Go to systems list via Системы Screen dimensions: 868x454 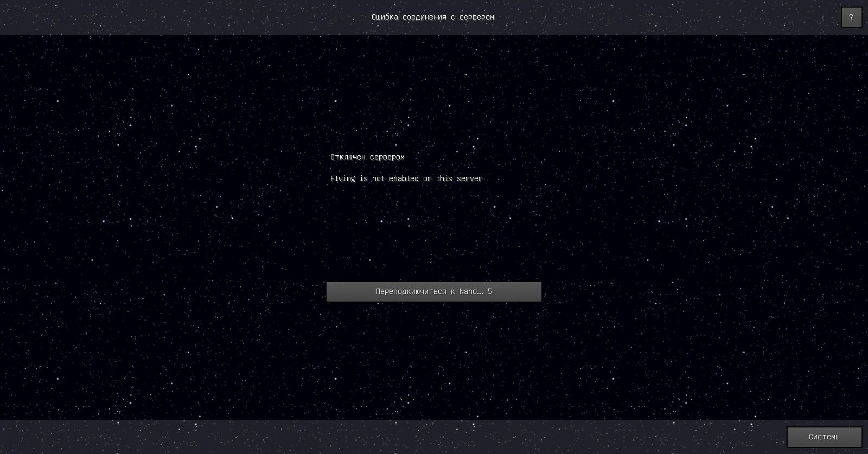pos(824,437)
